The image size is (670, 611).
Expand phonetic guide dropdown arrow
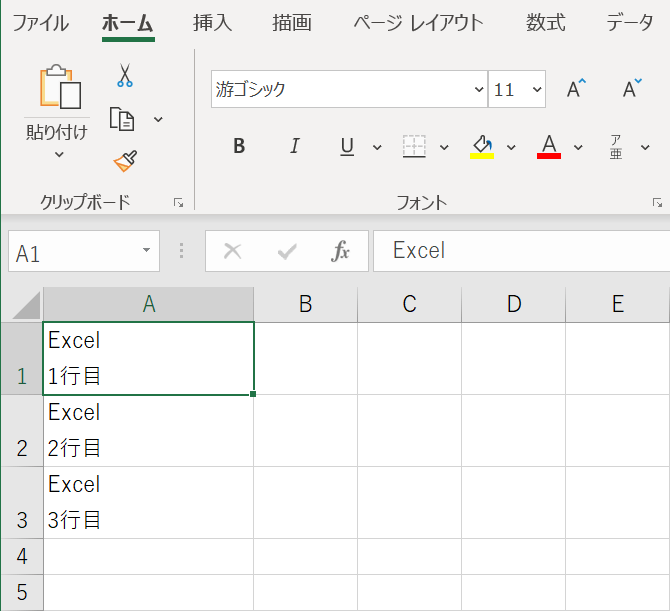coord(645,147)
